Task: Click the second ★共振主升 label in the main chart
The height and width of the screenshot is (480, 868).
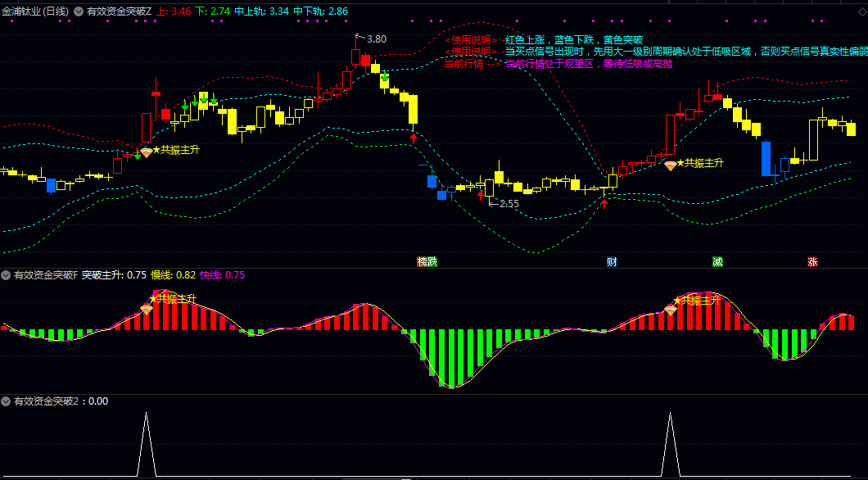Action: click(699, 163)
